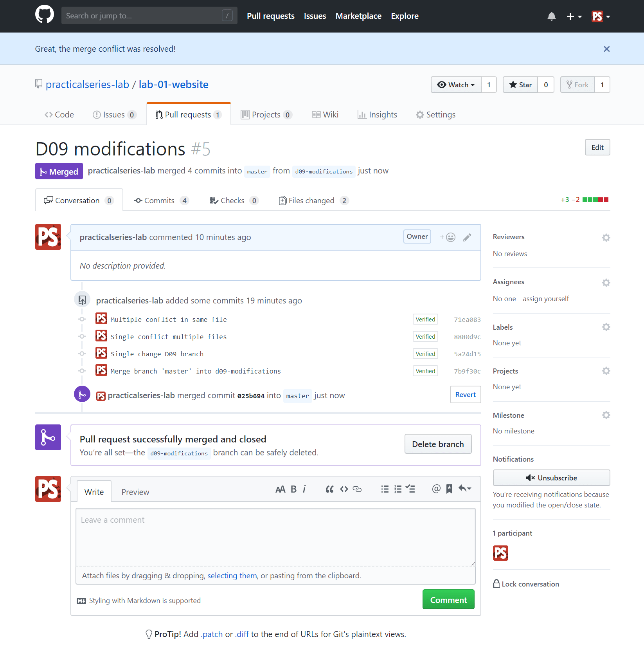This screenshot has width=644, height=648.
Task: Mention a user with the @ icon
Action: 436,489
